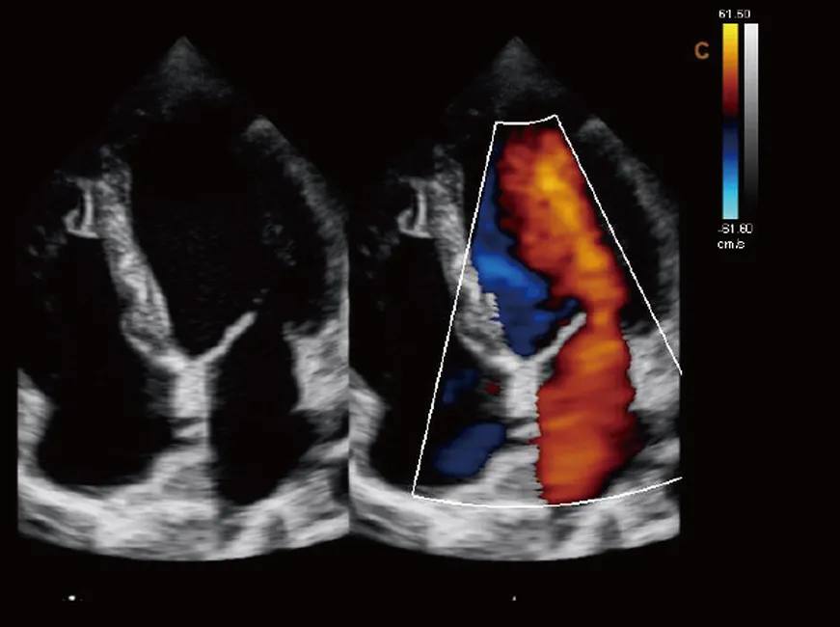
Task: Select the grayscale intensity bar
Action: click(751, 116)
